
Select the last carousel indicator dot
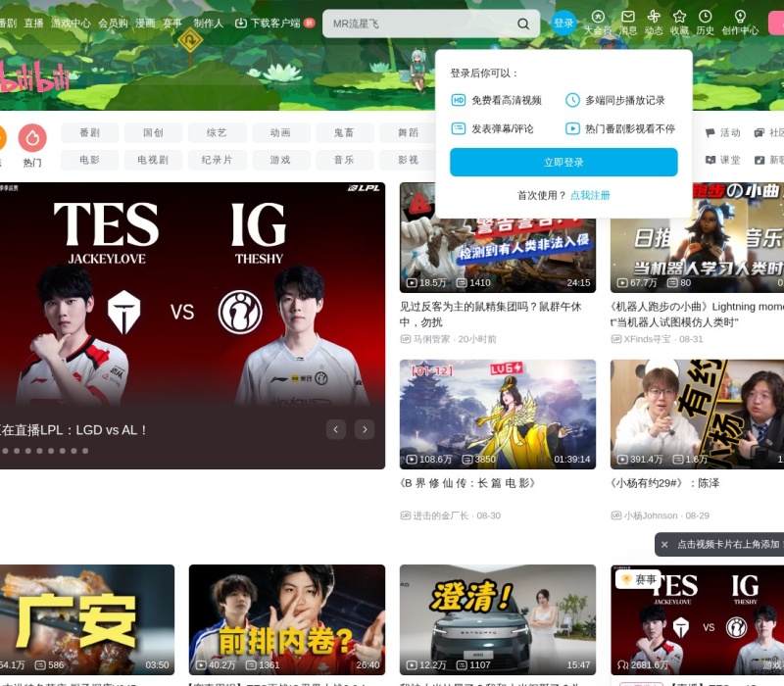(85, 451)
